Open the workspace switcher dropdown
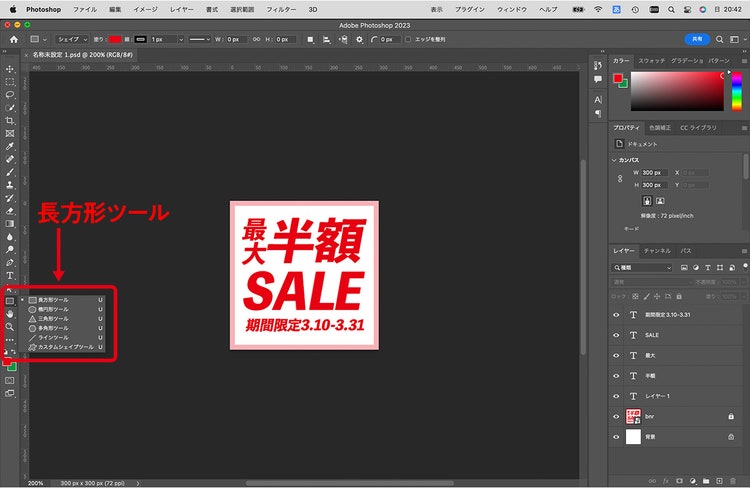The image size is (750, 488). pyautogui.click(x=737, y=39)
